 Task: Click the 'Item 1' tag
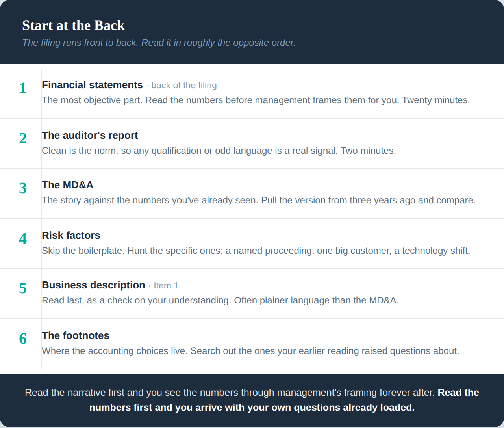166,286
